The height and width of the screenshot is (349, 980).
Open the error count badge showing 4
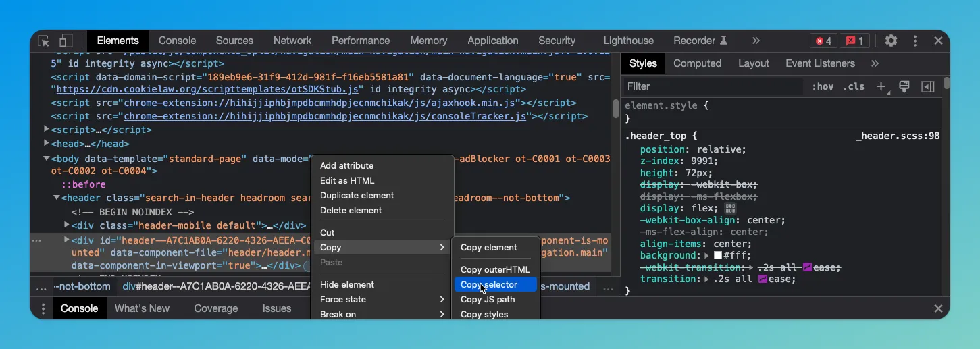click(823, 41)
